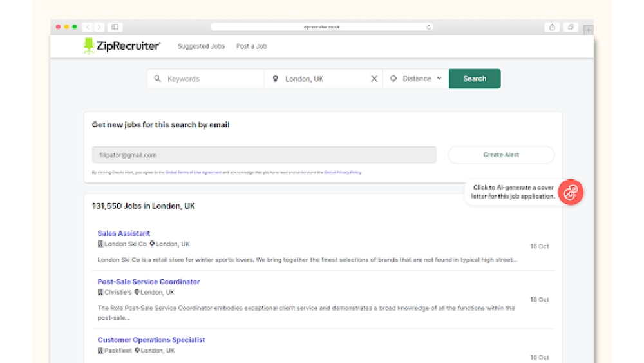Click the browser back arrow
644x363 pixels.
88,27
